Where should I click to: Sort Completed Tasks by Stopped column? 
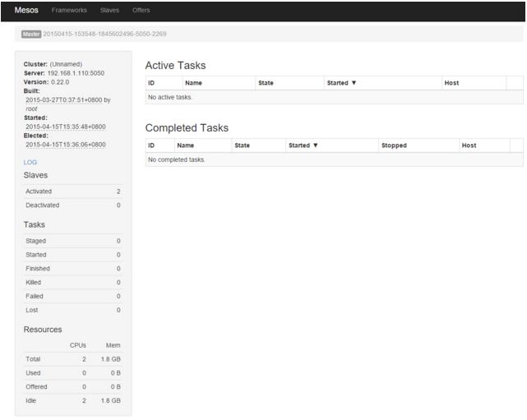pyautogui.click(x=394, y=145)
